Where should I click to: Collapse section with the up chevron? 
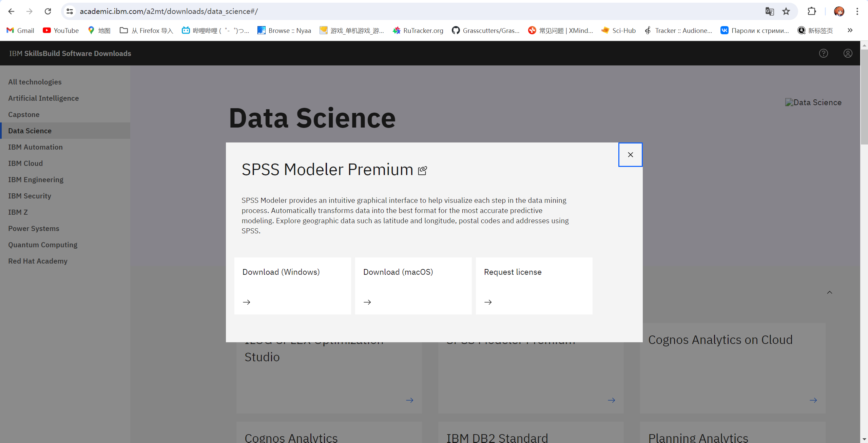pos(829,292)
